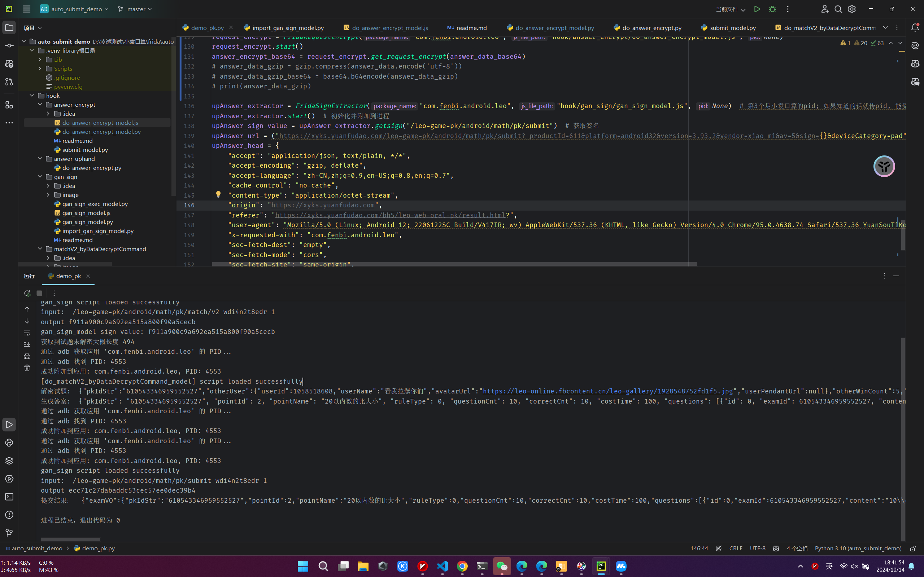Open the Terminal tool window

[9, 497]
